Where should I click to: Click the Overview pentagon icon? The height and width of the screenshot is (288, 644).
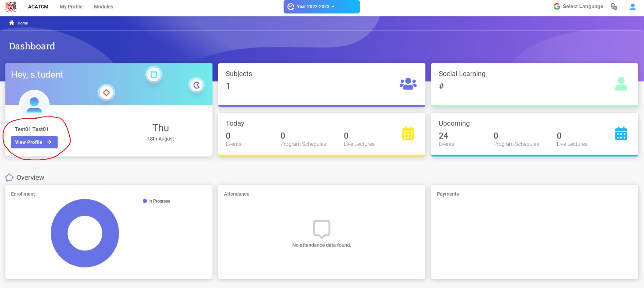(x=9, y=178)
